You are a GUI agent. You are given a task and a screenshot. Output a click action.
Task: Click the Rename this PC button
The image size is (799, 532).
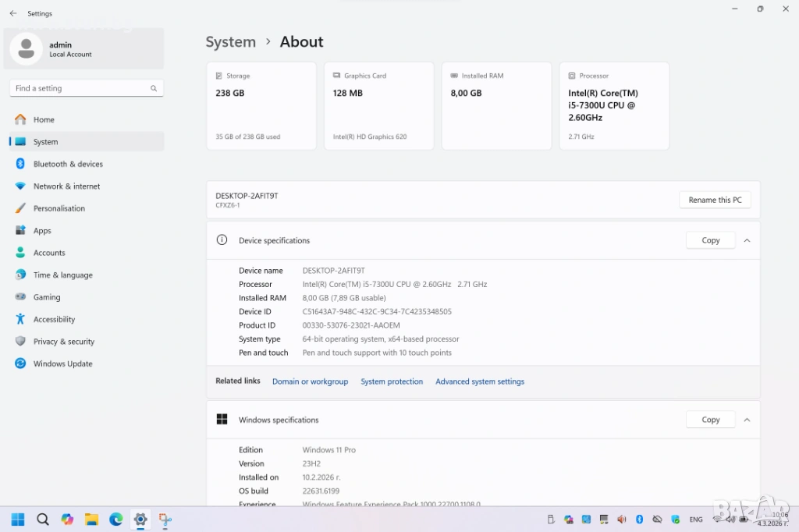coord(715,200)
